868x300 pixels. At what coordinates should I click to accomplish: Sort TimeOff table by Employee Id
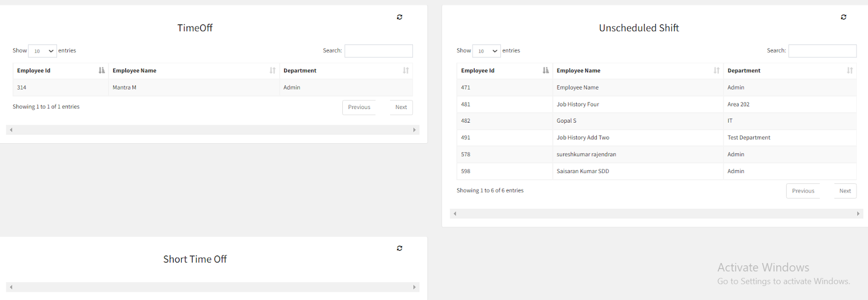tap(60, 71)
